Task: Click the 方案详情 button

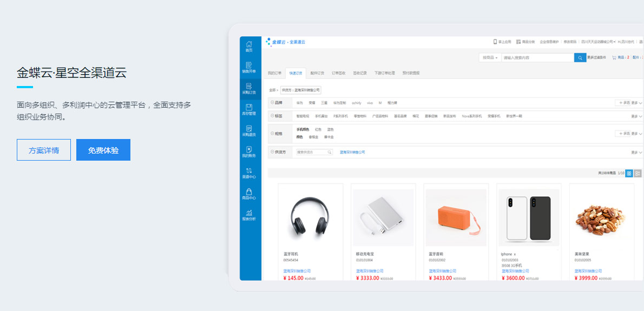Action: pyautogui.click(x=44, y=150)
